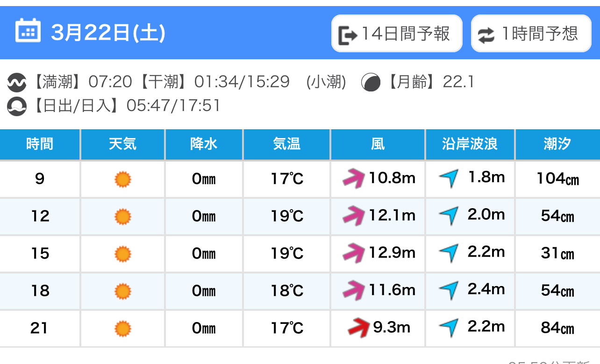The width and height of the screenshot is (600, 364).
Task: Click the tide wave icon next to 満潮
Action: 17,83
